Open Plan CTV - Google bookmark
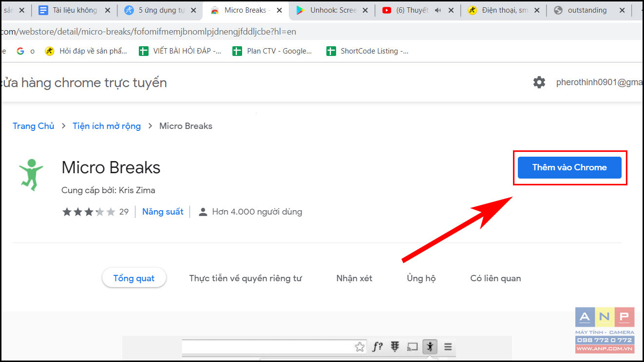The image size is (644, 362). point(272,51)
